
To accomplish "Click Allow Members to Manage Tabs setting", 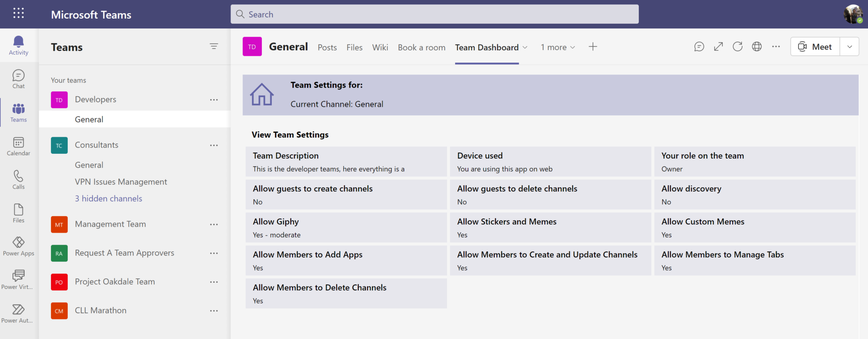I will coord(755,261).
